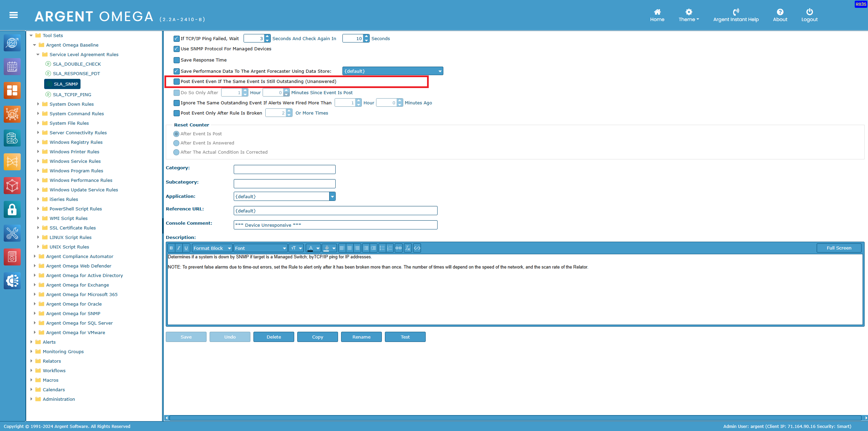Check Post Event Even If Still Outstanding
The width and height of the screenshot is (868, 431).
click(177, 82)
